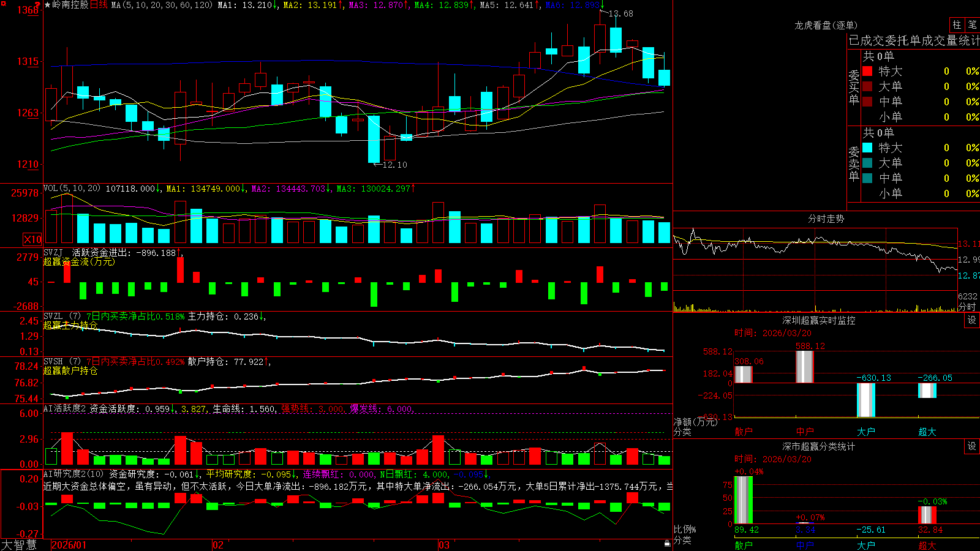Click the 已成交委托单成交量统计 header

point(914,40)
